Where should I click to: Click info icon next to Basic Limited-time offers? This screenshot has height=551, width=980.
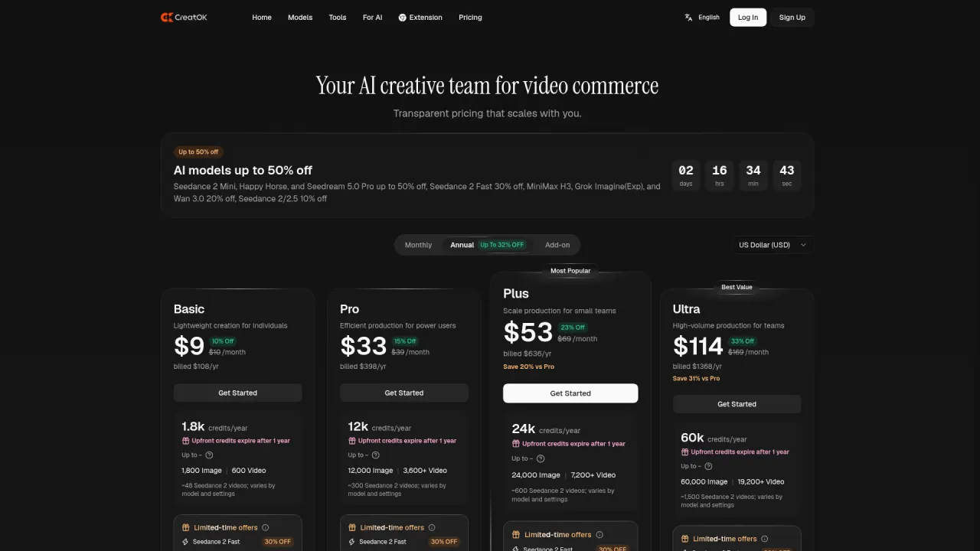(x=266, y=527)
